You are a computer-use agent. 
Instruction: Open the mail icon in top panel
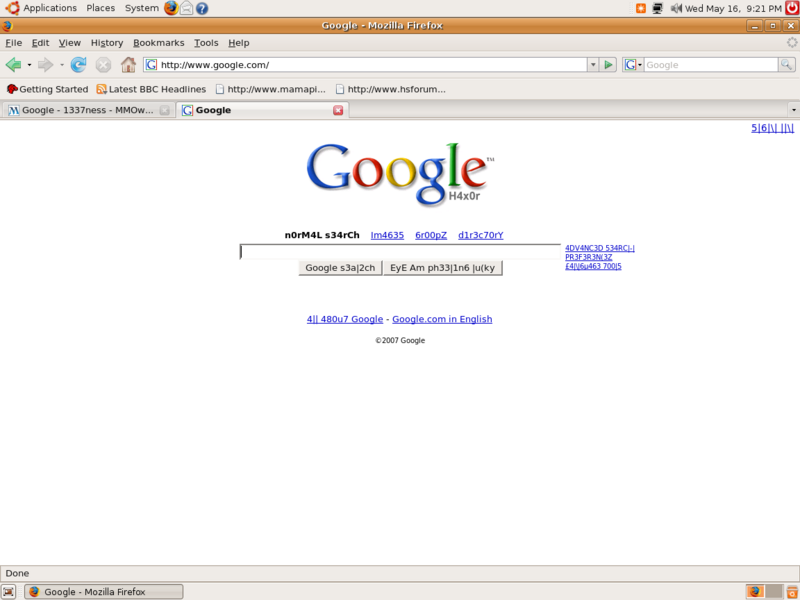[x=187, y=8]
